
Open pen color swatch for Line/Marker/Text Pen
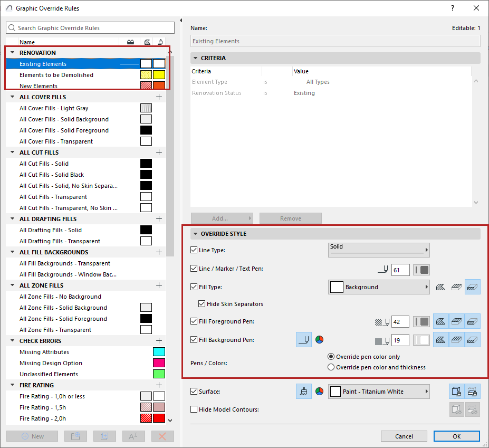421,270
